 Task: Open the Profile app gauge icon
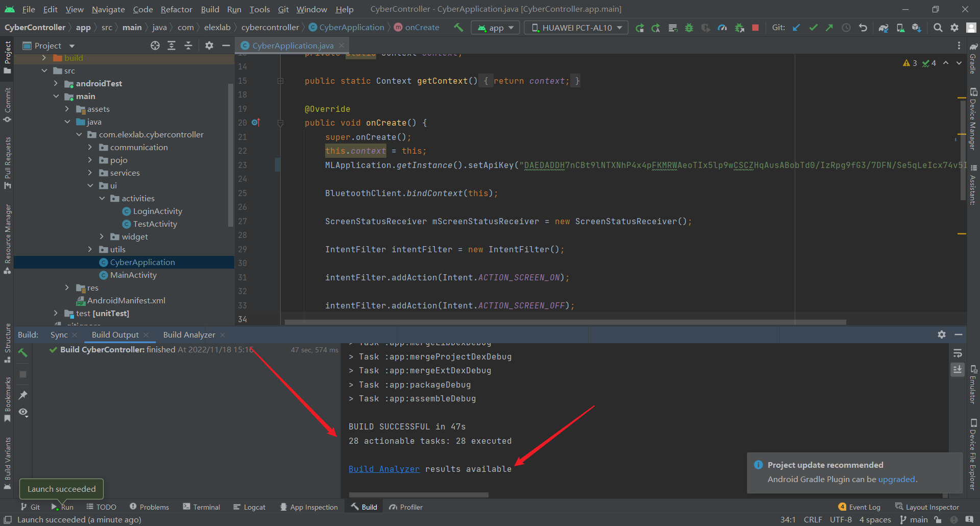(722, 28)
